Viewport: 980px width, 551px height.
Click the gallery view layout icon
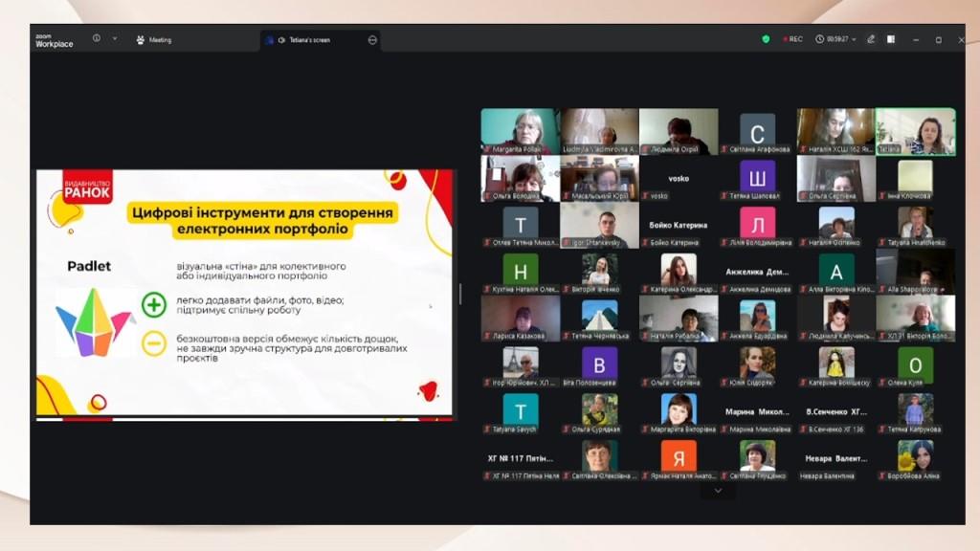coord(891,39)
